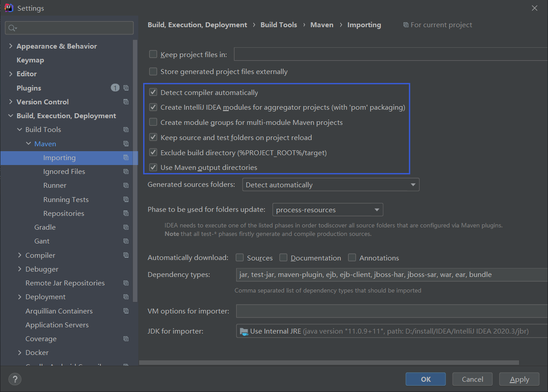
Task: Uncheck Exclude build directory option
Action: (153, 153)
